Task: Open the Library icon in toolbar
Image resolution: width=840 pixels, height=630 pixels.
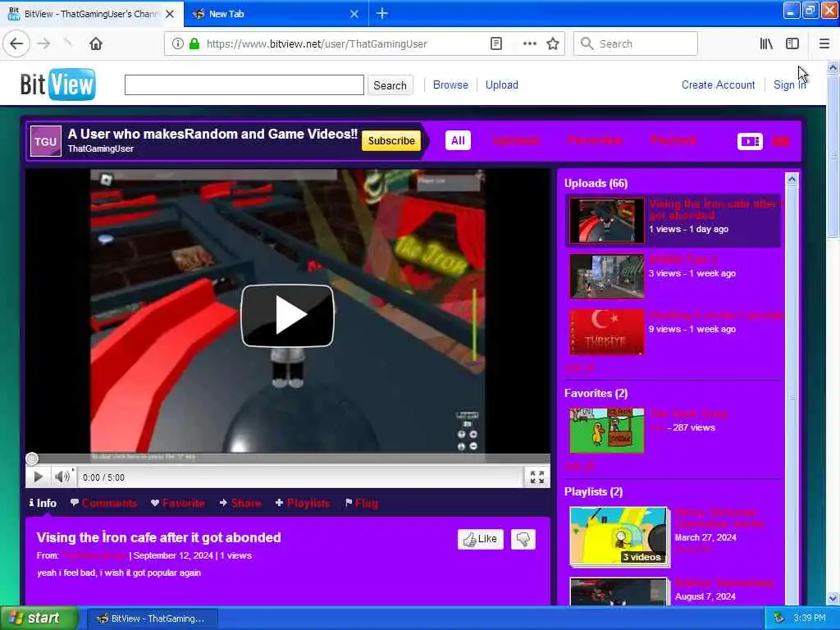Action: click(766, 43)
